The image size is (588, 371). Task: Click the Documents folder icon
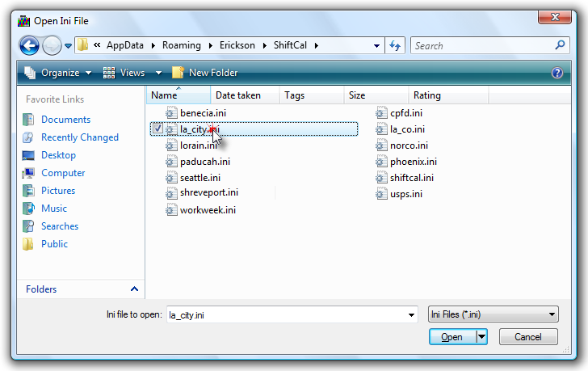(28, 120)
